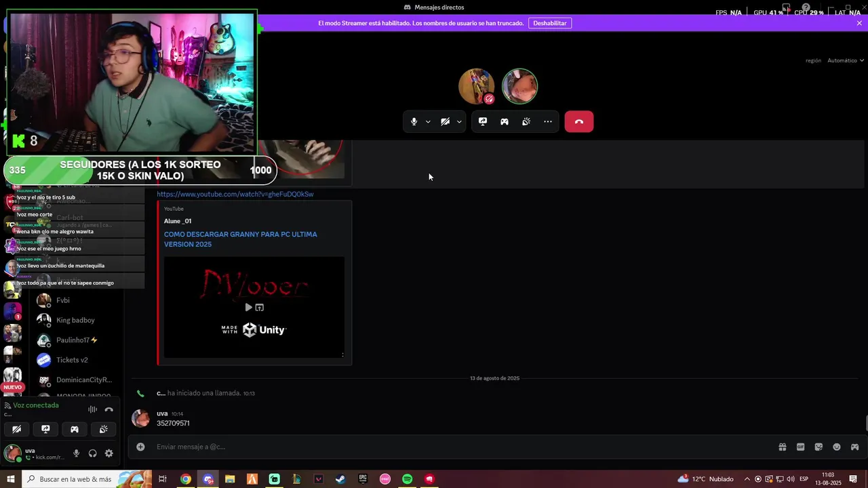Screen dimensions: 868x488
Task: Click the plus attach button
Action: (x=140, y=447)
